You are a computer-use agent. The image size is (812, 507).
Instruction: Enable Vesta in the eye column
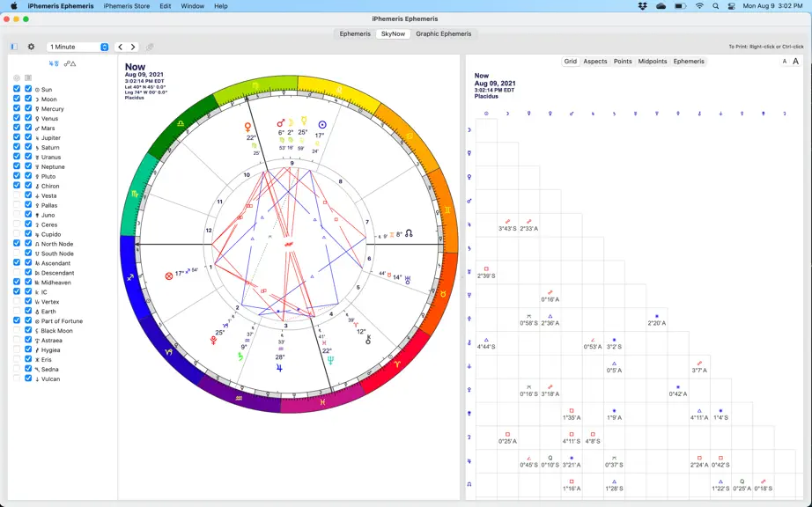(x=17, y=195)
